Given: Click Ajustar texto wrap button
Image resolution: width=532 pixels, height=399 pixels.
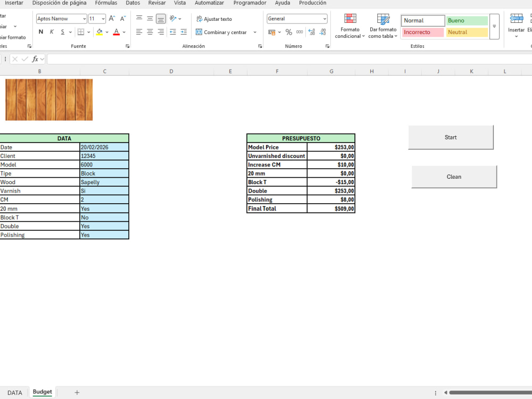Looking at the screenshot, I should click(x=214, y=19).
